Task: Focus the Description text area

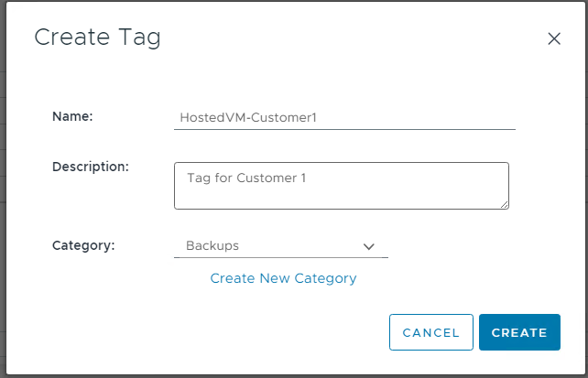Action: [x=341, y=186]
